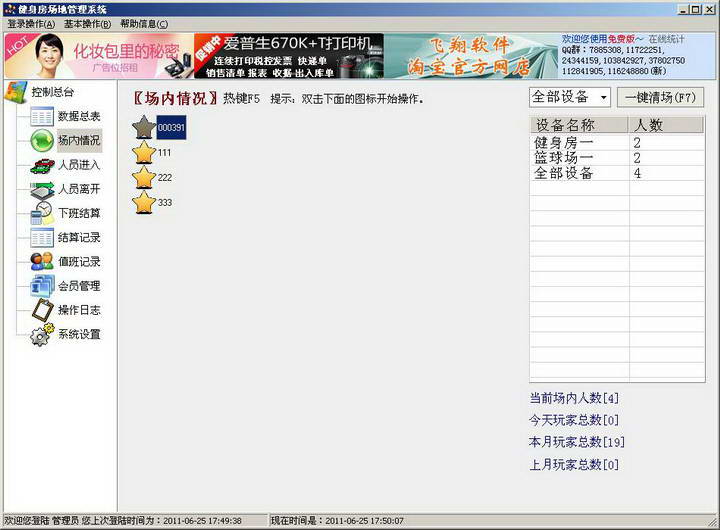Open the 基本操作(B) menu

click(87, 24)
